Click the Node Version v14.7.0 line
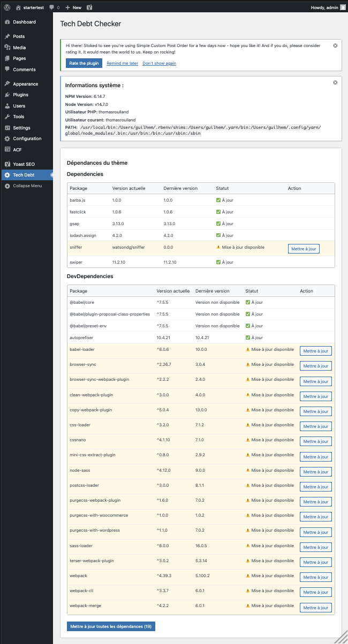348x644 pixels. tap(87, 104)
